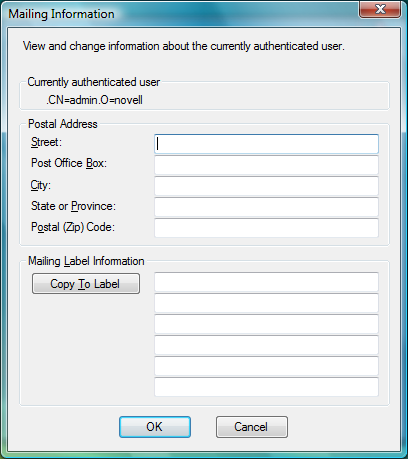Click the first mailing label line field

point(266,282)
